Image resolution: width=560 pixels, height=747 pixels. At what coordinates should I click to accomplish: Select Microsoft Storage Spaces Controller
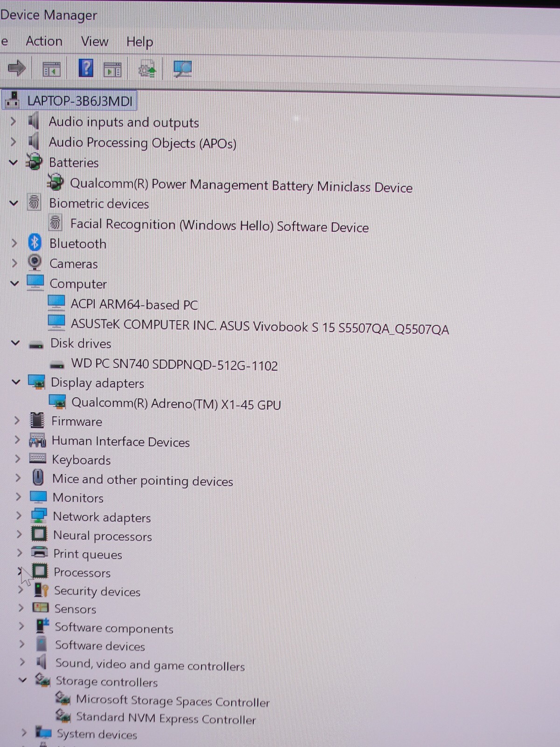173,700
